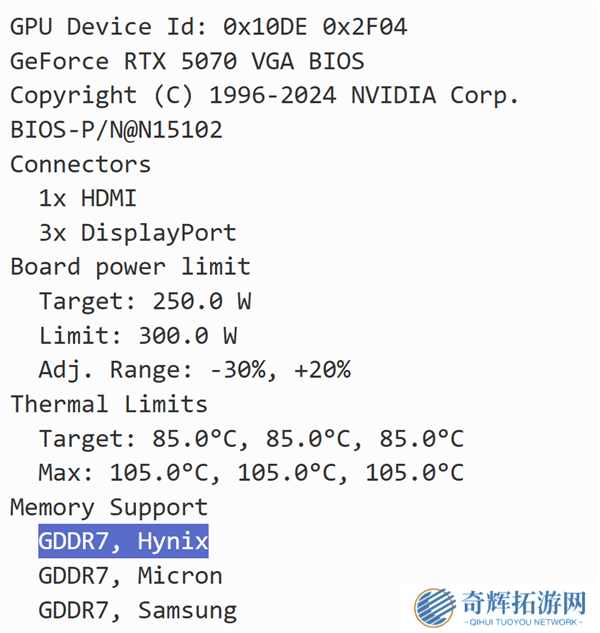Click the GDDR7, Micron line
The image size is (600, 633).
(x=130, y=576)
